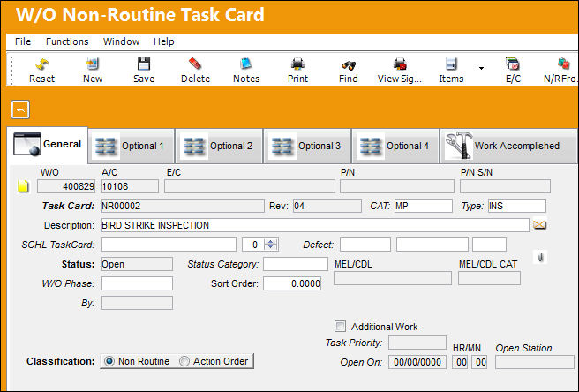This screenshot has height=392, width=579.
Task: Click the Sort Order field 0.0000
Action: (x=292, y=283)
